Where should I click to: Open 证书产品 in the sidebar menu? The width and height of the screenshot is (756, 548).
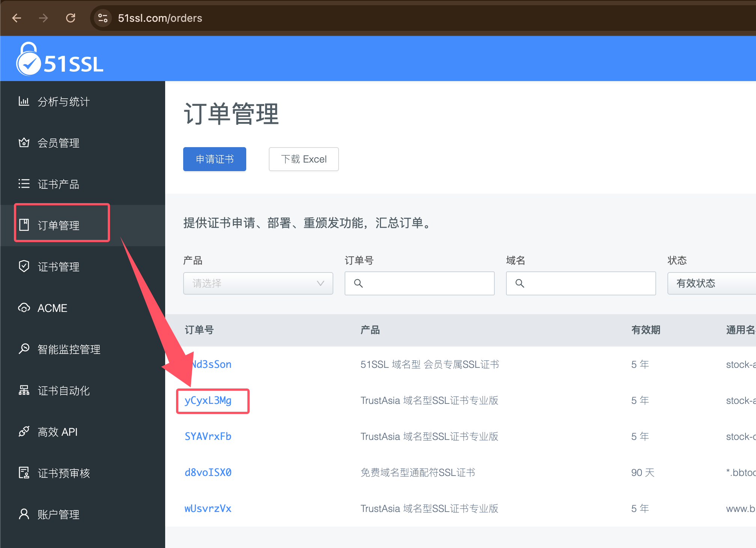[x=58, y=184]
